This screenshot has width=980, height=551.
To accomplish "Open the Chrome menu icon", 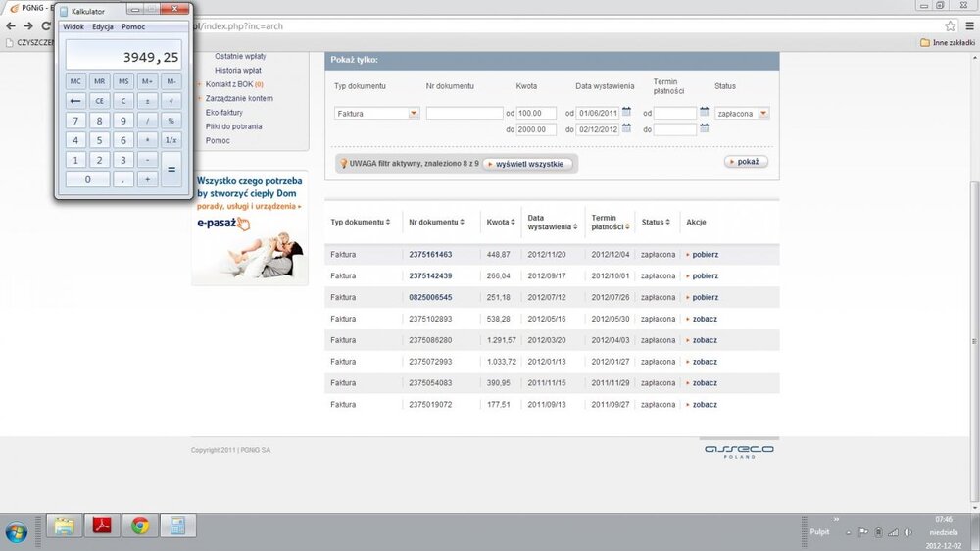I will (x=968, y=26).
